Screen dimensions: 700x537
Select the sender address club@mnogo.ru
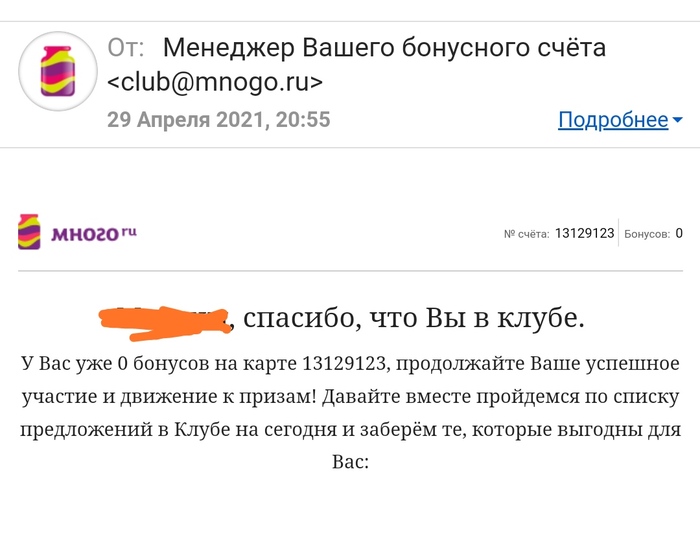[x=215, y=82]
